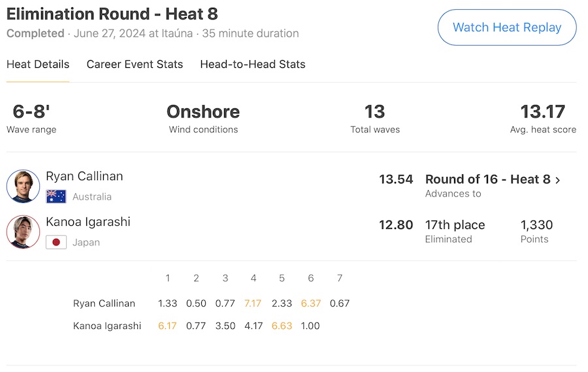This screenshot has width=588, height=372.
Task: Click Ryan Callinan's name in results
Action: [x=84, y=176]
